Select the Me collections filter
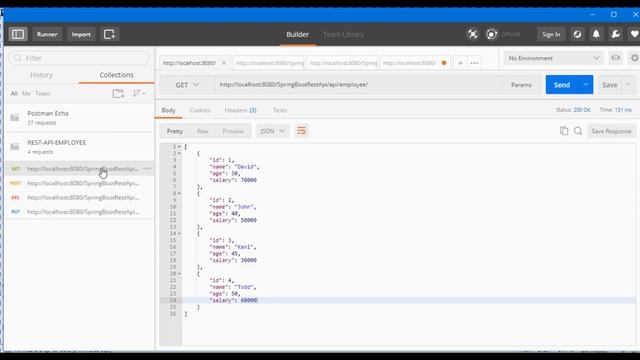The width and height of the screenshot is (640, 360). (x=26, y=93)
